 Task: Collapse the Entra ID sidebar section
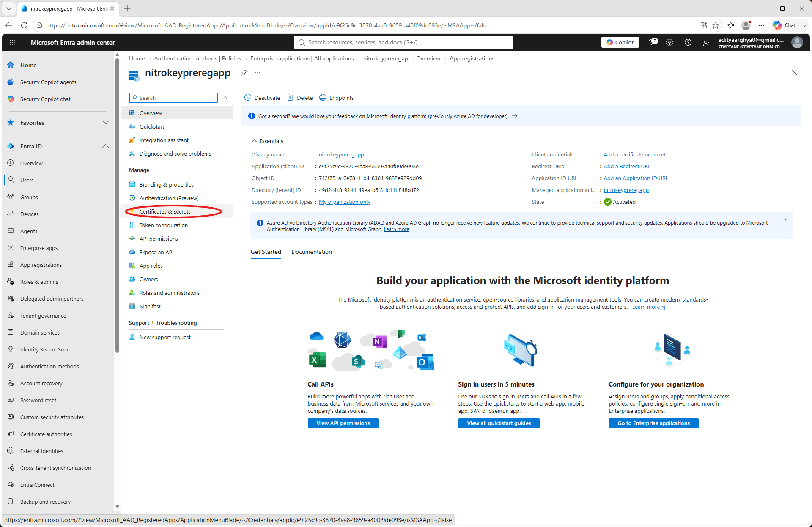click(106, 146)
